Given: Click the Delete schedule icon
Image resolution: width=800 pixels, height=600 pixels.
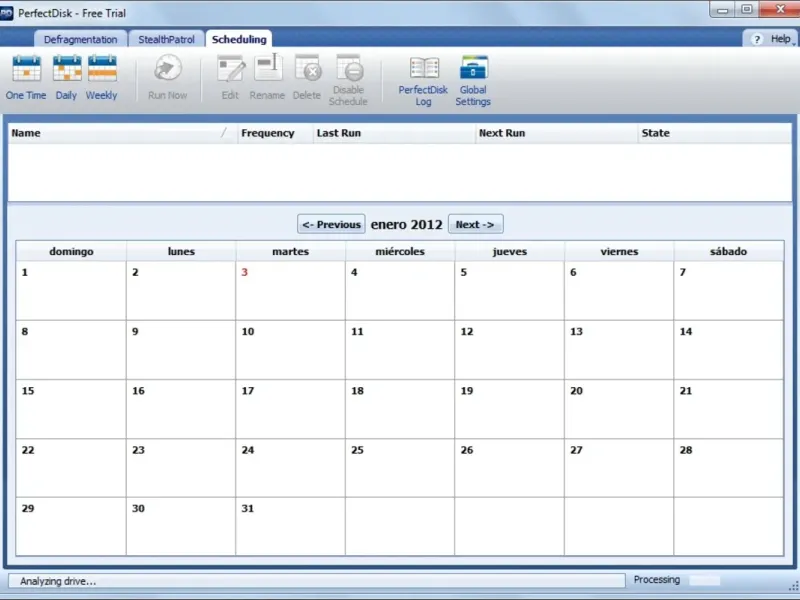Looking at the screenshot, I should pyautogui.click(x=307, y=78).
